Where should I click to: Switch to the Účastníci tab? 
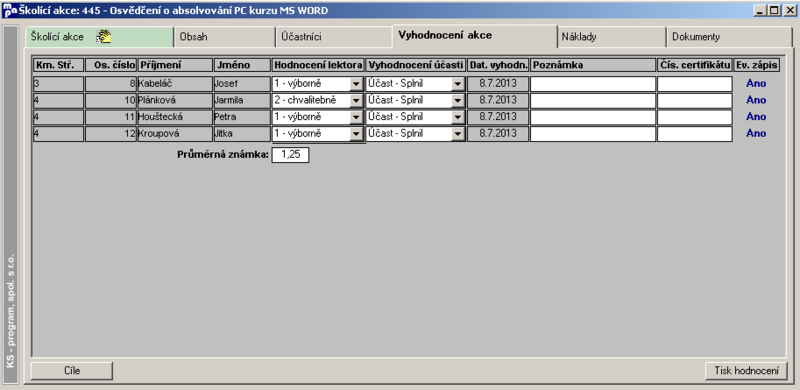[335, 37]
